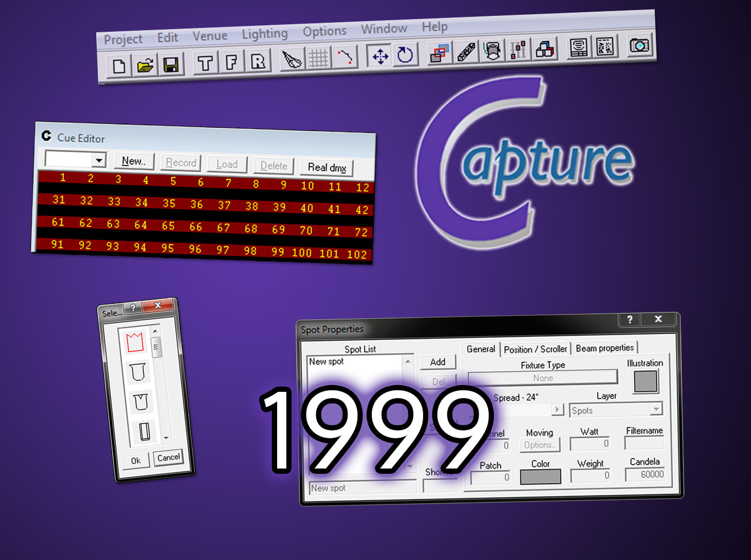The image size is (751, 560).
Task: Click the Add button in Spot Properties
Action: click(438, 362)
